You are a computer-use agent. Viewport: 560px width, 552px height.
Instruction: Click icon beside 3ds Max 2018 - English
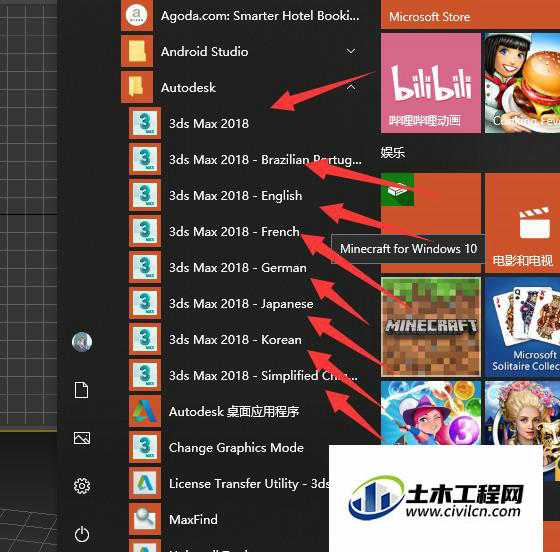pos(145,195)
